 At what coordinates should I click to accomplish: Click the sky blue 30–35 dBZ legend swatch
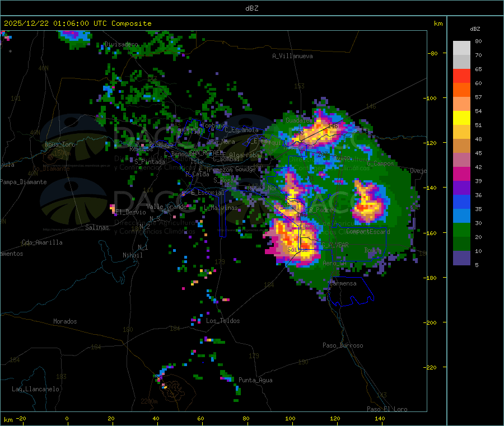[x=461, y=216]
